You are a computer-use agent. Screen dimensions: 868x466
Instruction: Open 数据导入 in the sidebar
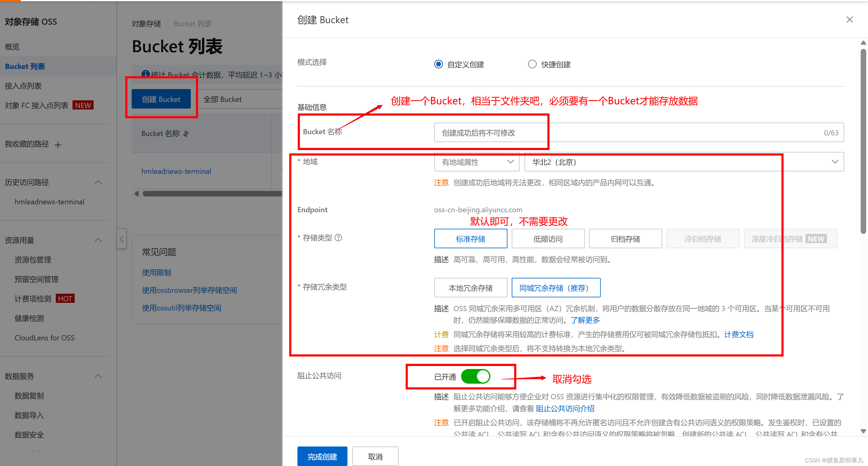(29, 415)
